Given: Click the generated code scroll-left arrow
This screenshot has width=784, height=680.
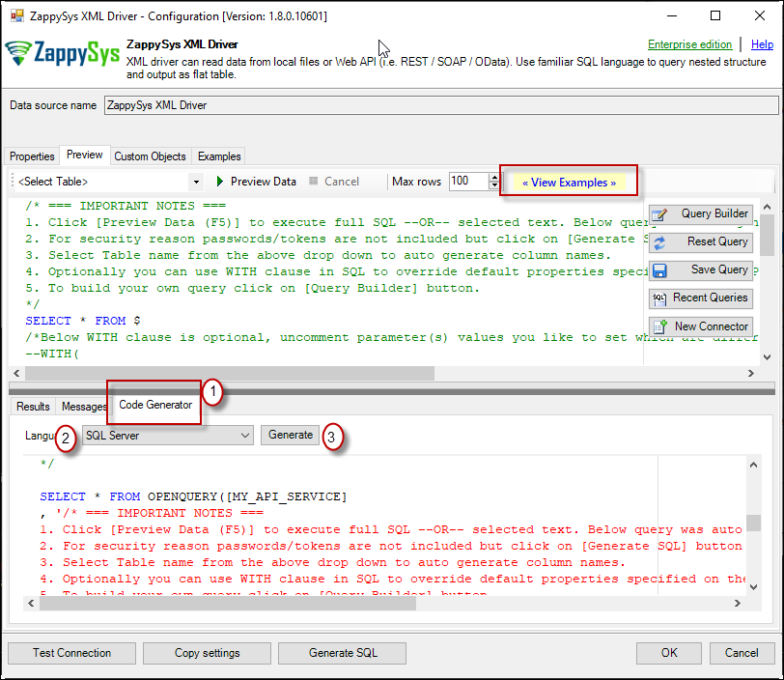Looking at the screenshot, I should click(31, 604).
